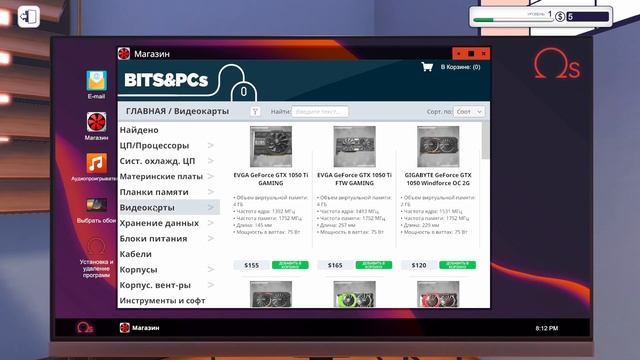The height and width of the screenshot is (360, 640).
Task: Click the OS start logo in taskbar
Action: [85, 327]
